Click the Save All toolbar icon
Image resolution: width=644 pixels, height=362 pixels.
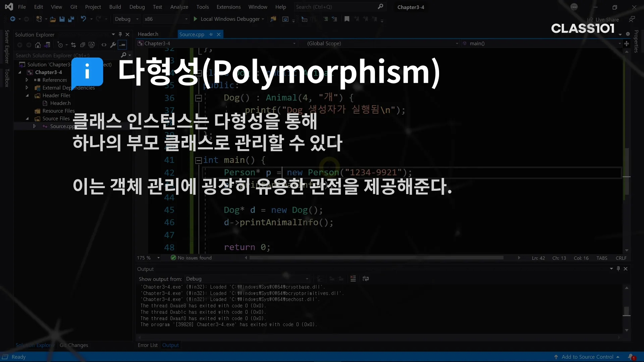[71, 19]
